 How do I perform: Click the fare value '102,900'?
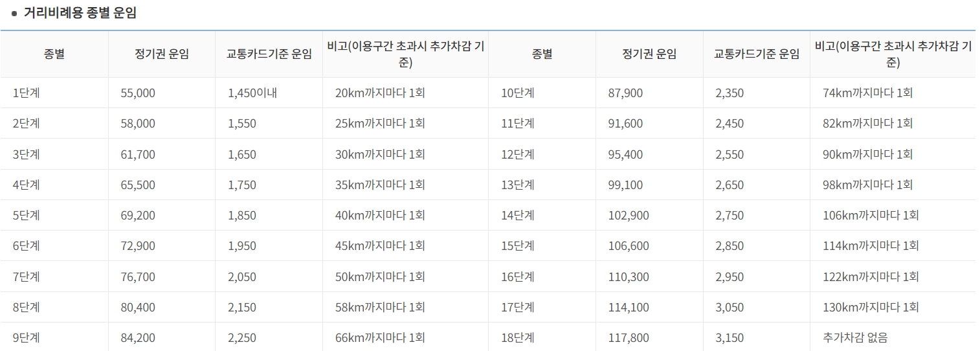coord(629,216)
